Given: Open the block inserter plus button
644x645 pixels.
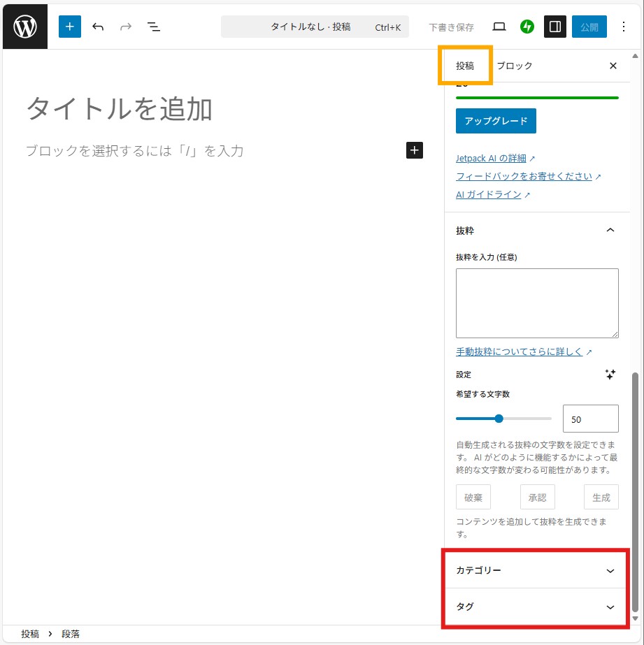Looking at the screenshot, I should [x=70, y=27].
